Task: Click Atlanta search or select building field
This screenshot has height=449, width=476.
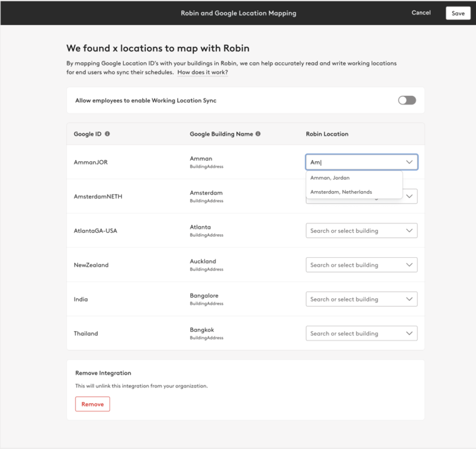Action: pos(354,231)
